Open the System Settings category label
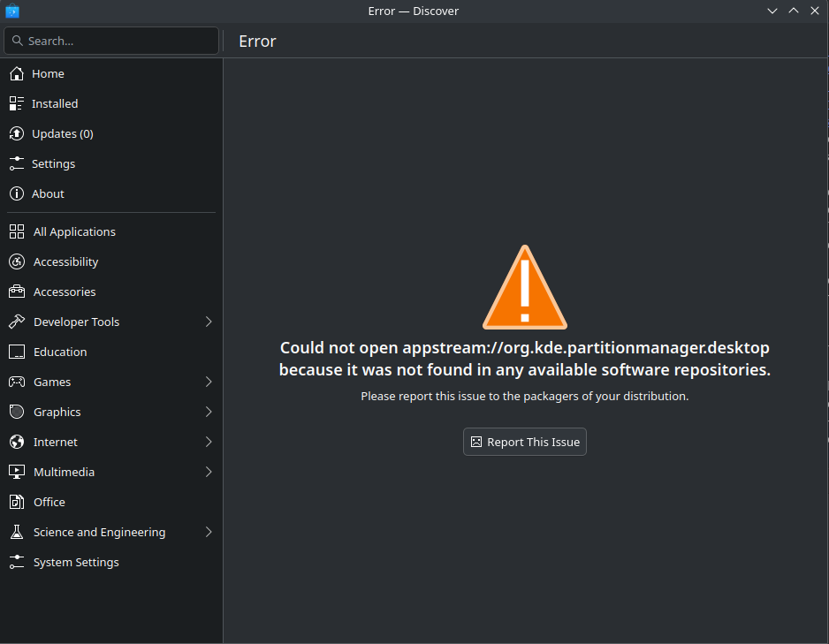This screenshot has width=829, height=644. click(x=76, y=563)
